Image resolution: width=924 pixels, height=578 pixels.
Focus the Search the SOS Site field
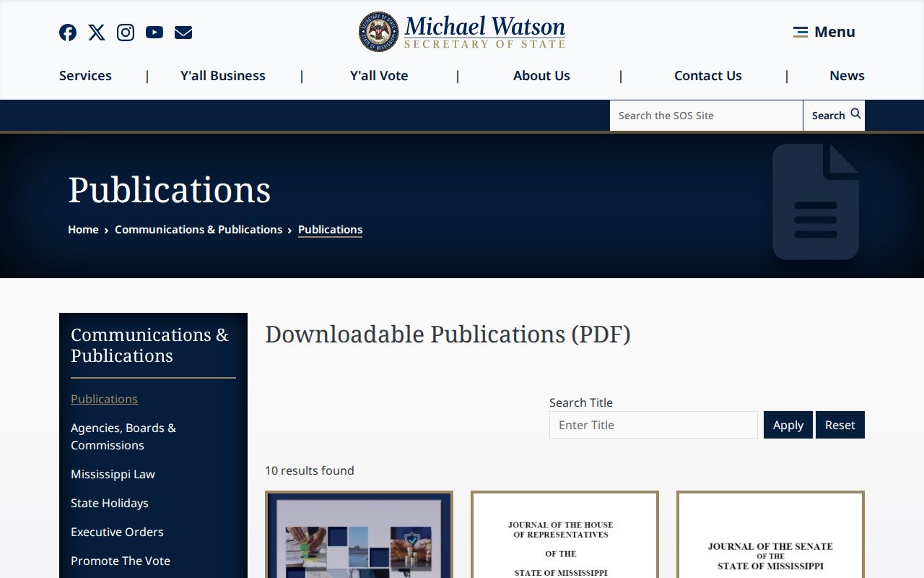[706, 116]
